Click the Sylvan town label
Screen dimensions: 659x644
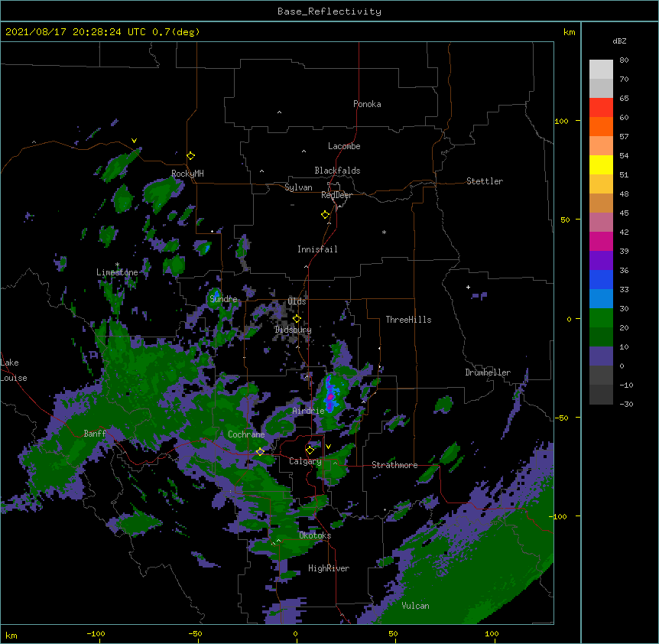click(x=298, y=187)
